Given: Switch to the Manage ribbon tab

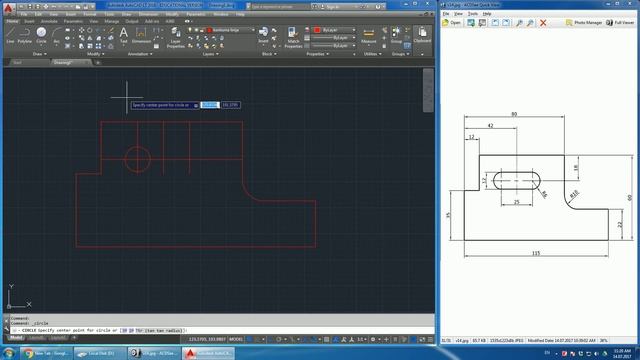Looking at the screenshot, I should click(111, 21).
